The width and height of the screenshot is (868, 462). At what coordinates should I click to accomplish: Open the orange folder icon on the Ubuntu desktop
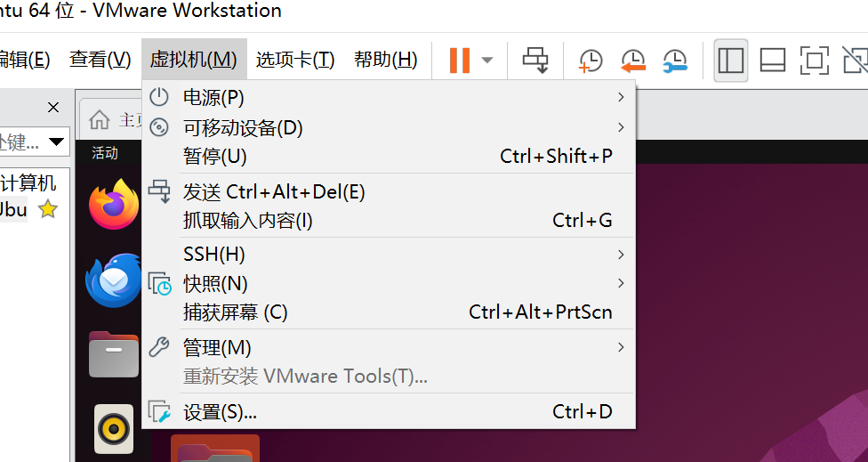point(215,448)
